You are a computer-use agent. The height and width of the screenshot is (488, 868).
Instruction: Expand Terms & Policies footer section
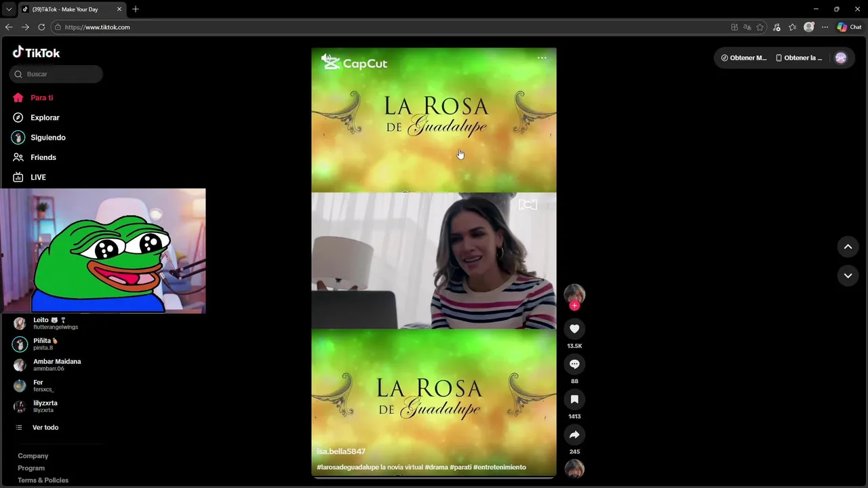(x=43, y=481)
